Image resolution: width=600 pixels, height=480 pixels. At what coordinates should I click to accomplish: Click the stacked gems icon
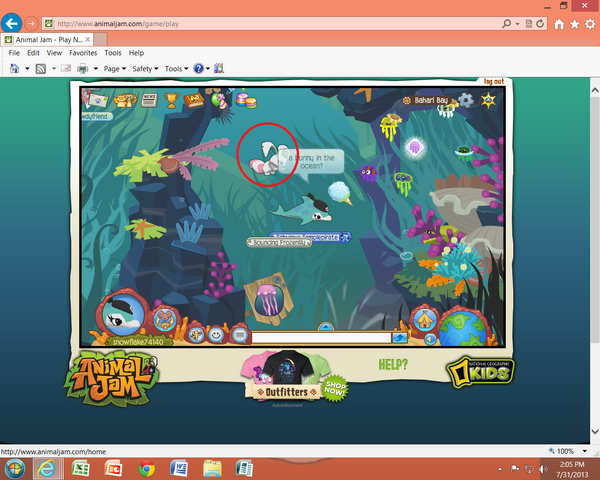pyautogui.click(x=246, y=100)
